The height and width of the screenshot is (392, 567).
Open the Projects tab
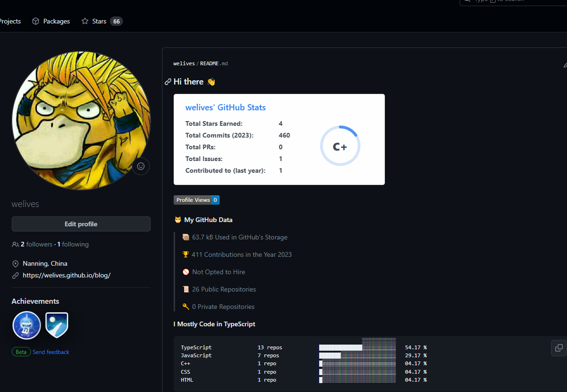point(10,21)
